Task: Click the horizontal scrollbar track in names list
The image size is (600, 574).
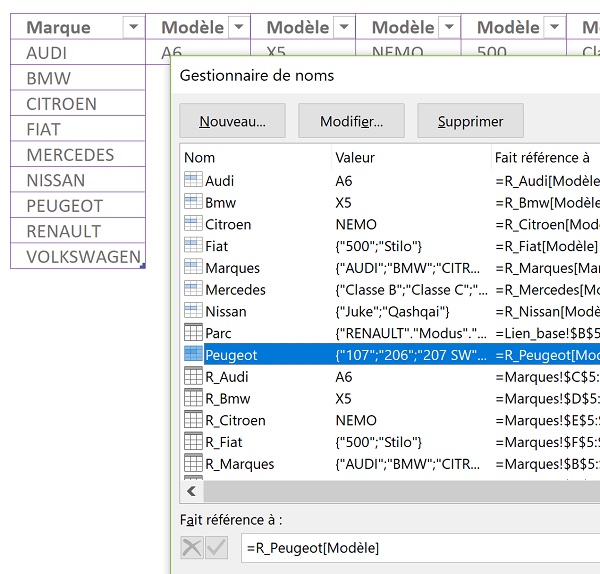Action: [x=402, y=491]
